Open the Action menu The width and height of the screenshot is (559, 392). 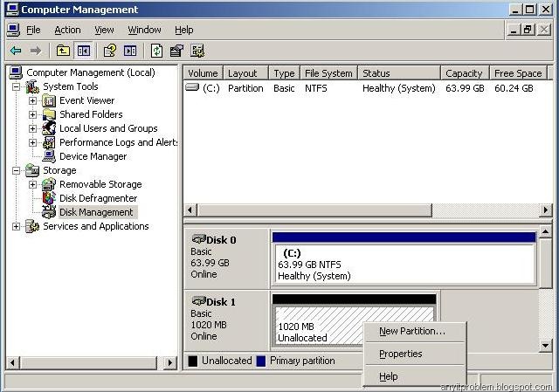[67, 30]
